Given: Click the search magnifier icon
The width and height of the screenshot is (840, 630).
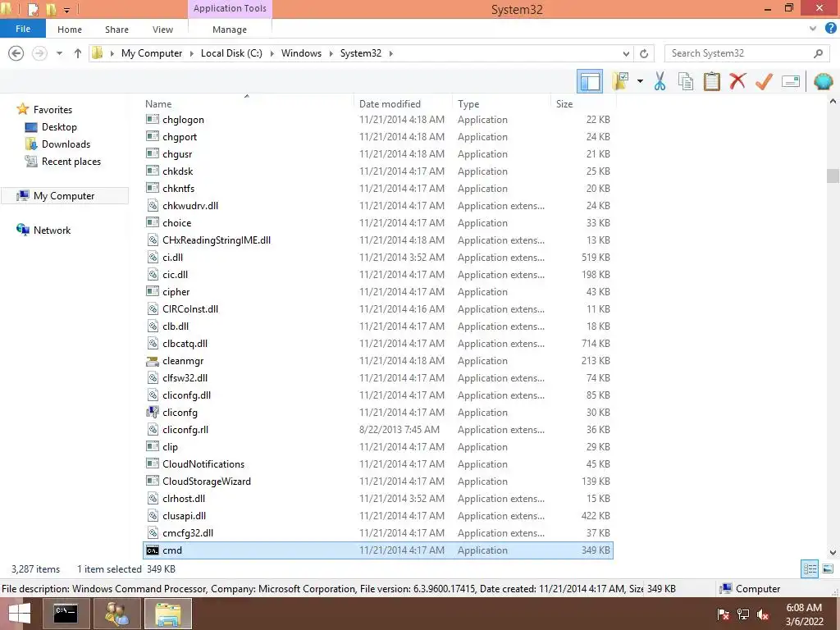Looking at the screenshot, I should coord(818,53).
